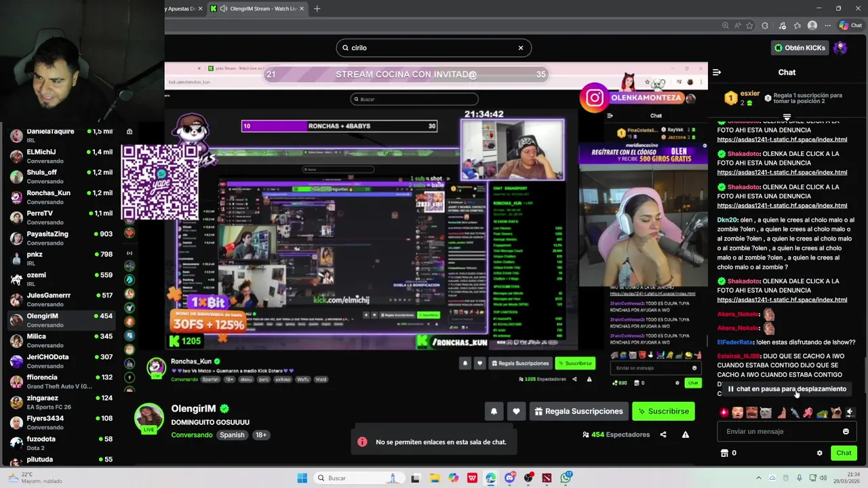This screenshot has width=868, height=488.
Task: Open File Explorer from taskbar
Action: (435, 478)
